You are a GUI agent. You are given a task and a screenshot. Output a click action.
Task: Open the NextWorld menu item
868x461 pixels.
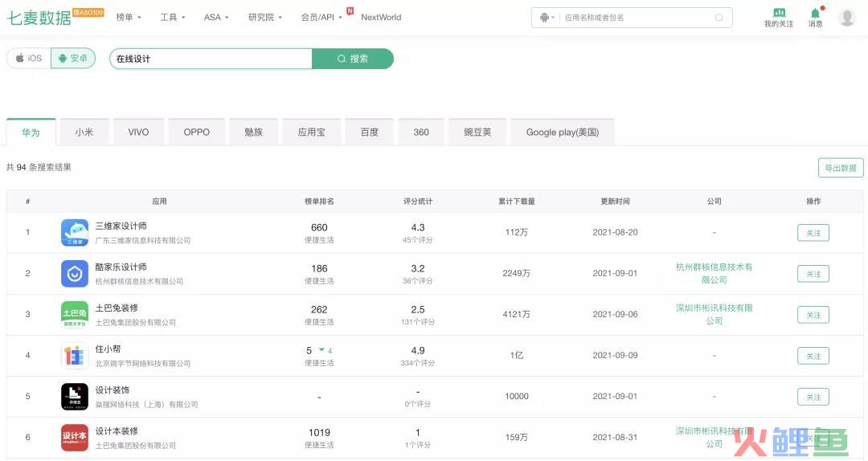(x=381, y=17)
